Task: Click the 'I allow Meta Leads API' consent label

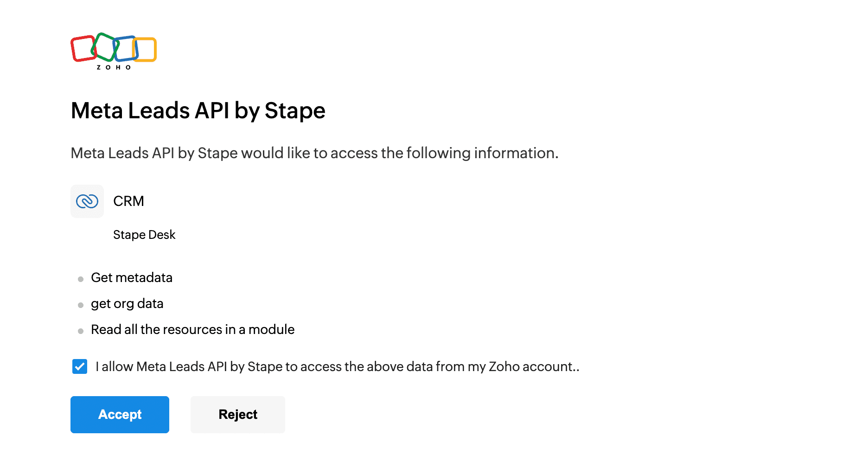Action: click(337, 366)
